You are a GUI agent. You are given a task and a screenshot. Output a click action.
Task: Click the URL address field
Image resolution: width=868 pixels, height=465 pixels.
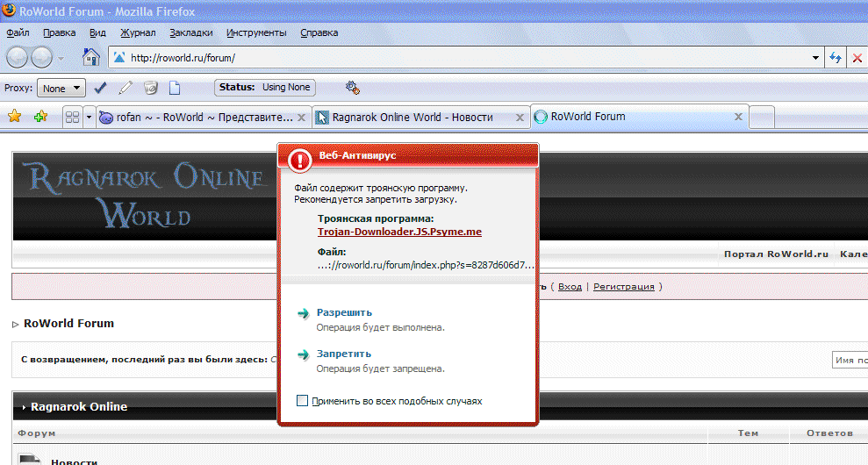click(468, 58)
